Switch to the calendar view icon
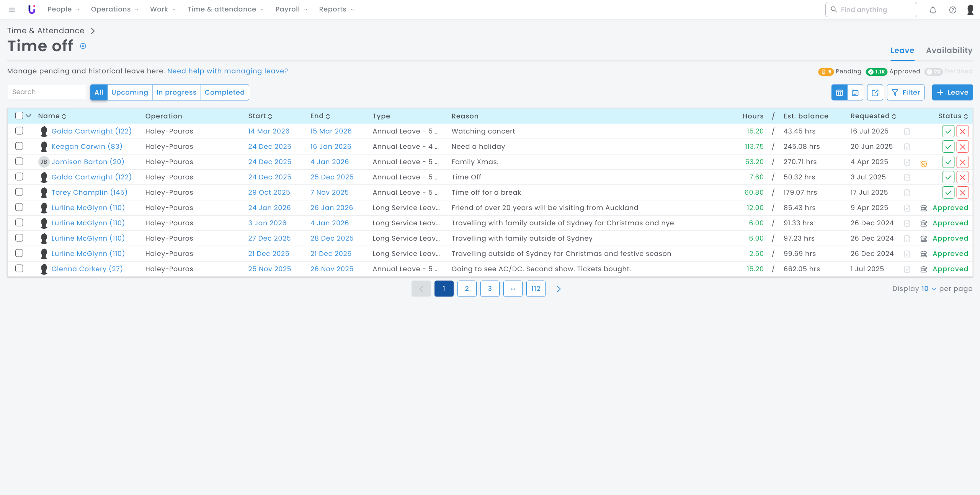This screenshot has height=495, width=980. [x=855, y=93]
